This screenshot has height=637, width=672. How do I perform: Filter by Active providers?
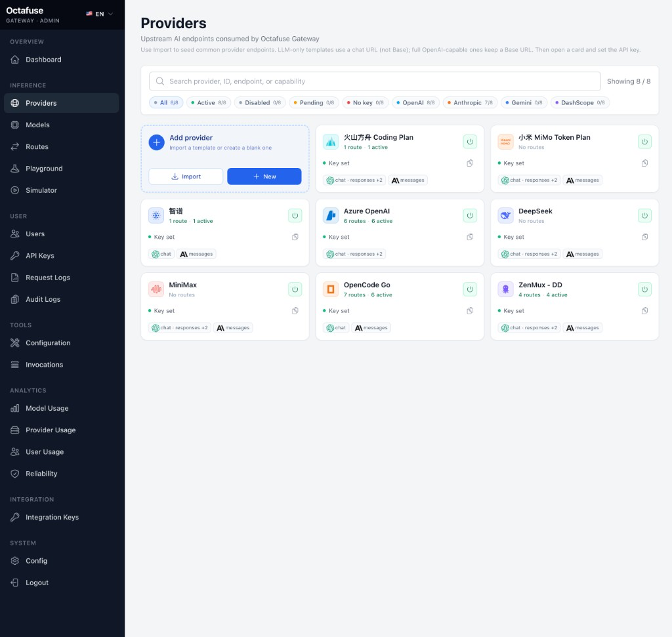click(208, 103)
